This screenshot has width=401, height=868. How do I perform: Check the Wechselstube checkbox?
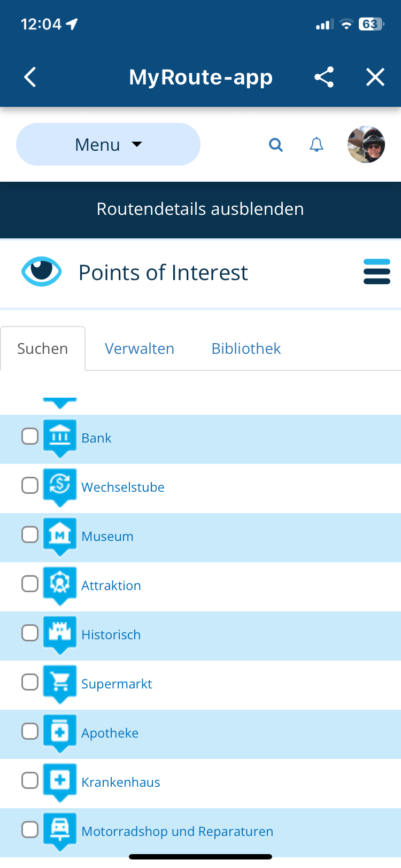[30, 485]
